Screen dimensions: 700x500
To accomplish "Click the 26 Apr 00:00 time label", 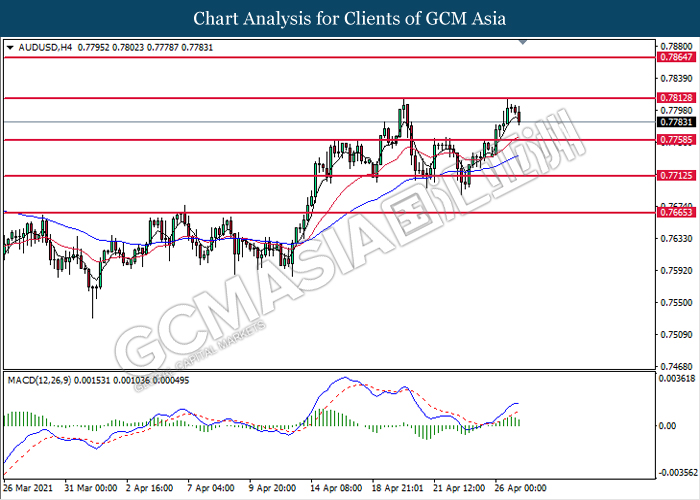I will tap(520, 488).
